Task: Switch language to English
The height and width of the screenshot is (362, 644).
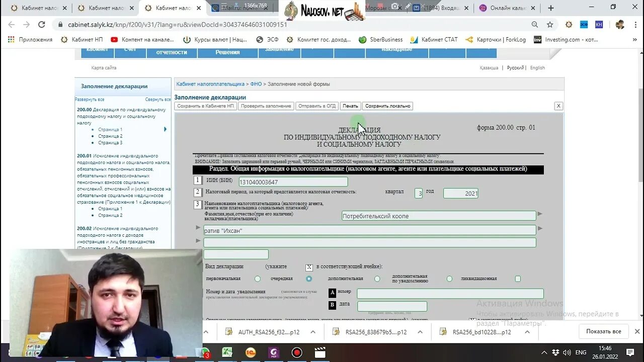Action: coord(537,68)
